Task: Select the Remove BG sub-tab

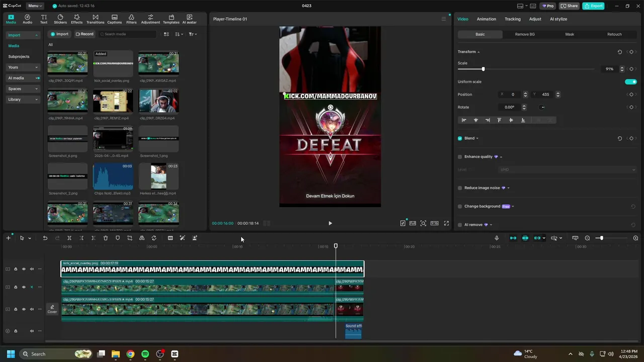Action: point(525,34)
